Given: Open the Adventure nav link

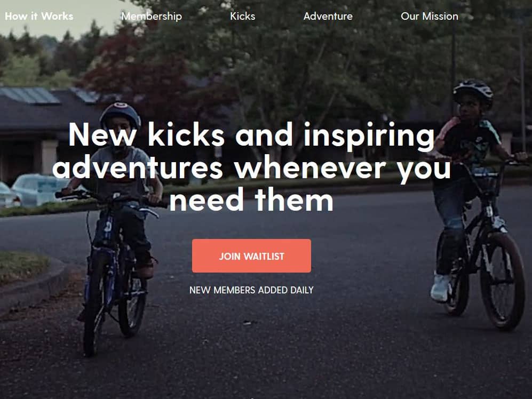Looking at the screenshot, I should coord(328,16).
